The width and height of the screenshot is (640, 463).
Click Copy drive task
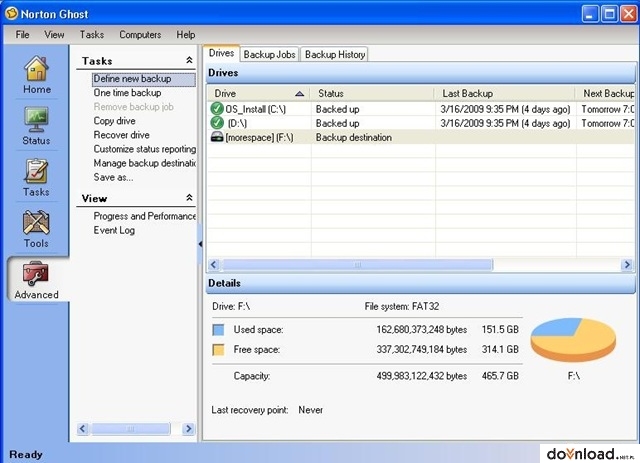(114, 121)
